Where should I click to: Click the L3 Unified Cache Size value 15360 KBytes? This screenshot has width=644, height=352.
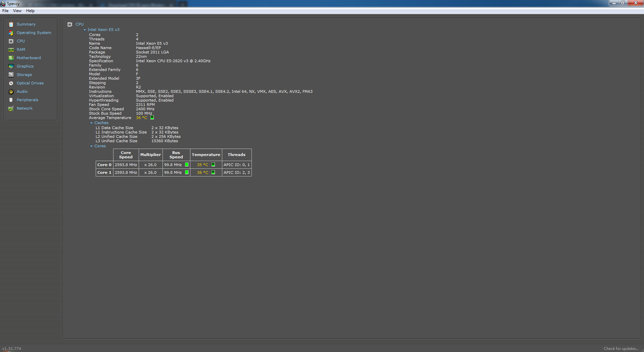(165, 141)
